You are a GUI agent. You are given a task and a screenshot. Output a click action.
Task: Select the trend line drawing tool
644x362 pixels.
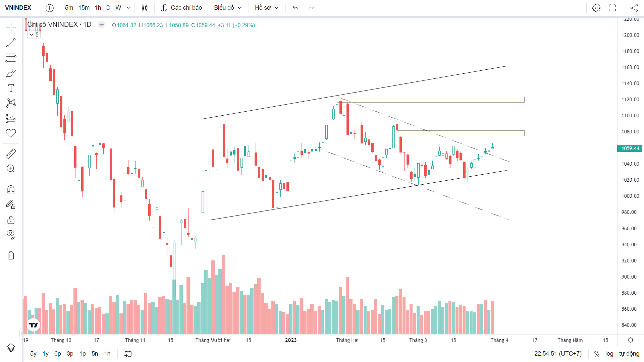[11, 43]
